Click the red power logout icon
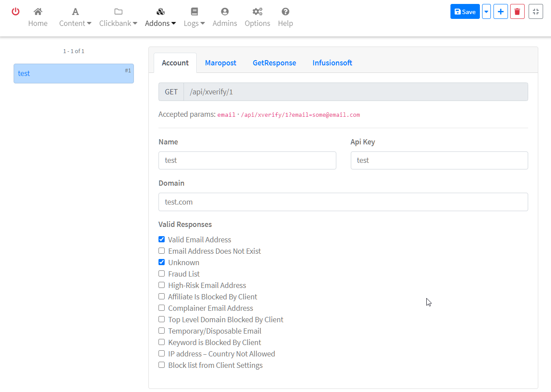Viewport: 551px width, 392px height. coord(15,12)
